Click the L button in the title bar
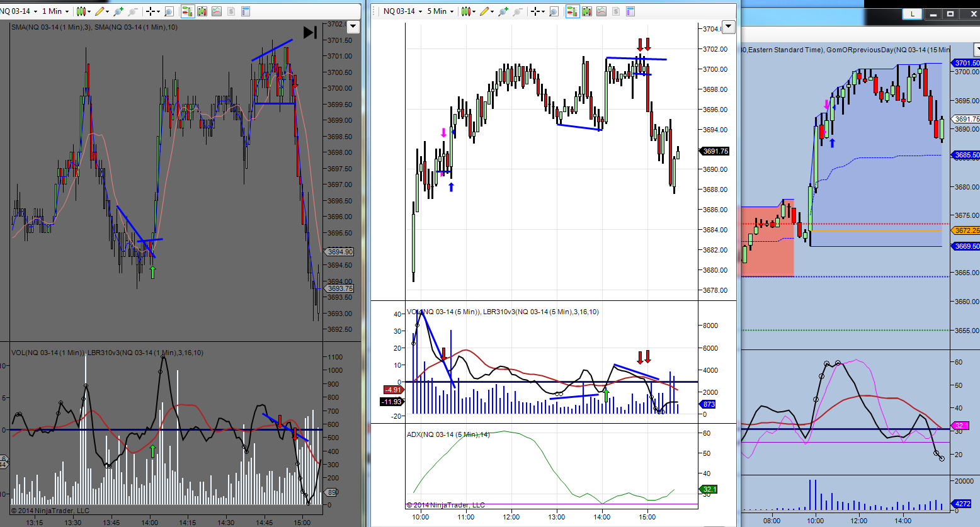Viewport: 980px width, 527px height. (x=912, y=14)
